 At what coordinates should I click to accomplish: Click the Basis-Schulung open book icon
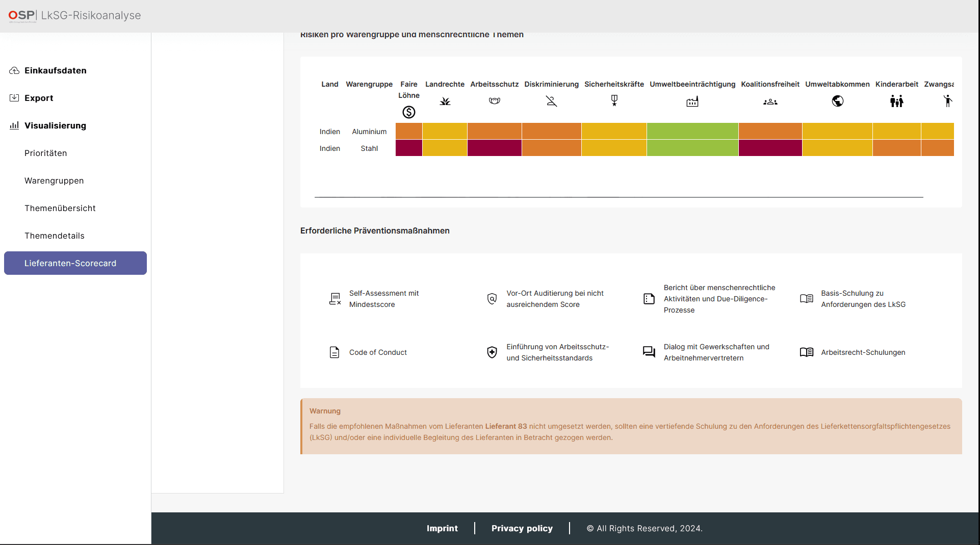[807, 299]
